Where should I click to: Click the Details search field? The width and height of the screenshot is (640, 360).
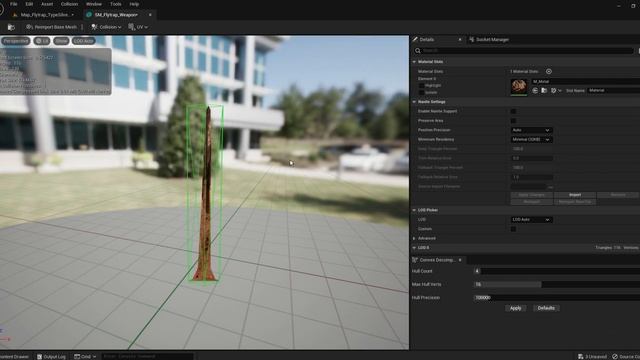point(527,51)
